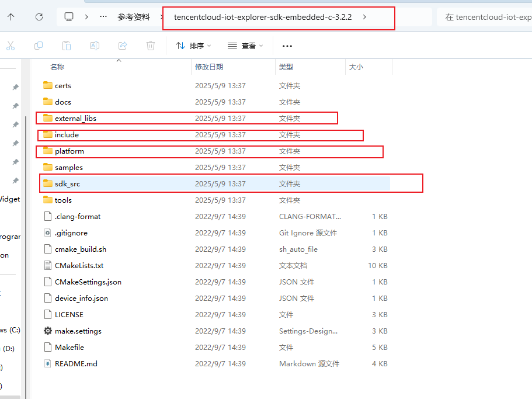
Task: Click the Copy icon in the toolbar
Action: [x=39, y=46]
